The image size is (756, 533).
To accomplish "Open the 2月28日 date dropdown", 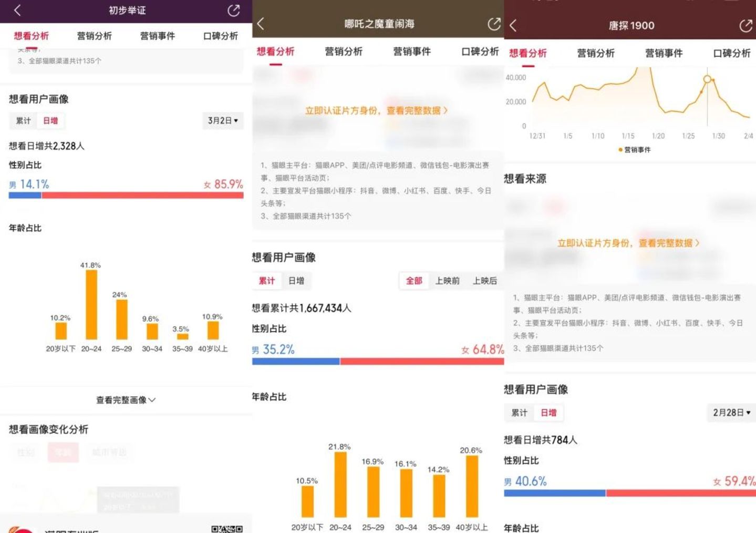I will point(731,413).
